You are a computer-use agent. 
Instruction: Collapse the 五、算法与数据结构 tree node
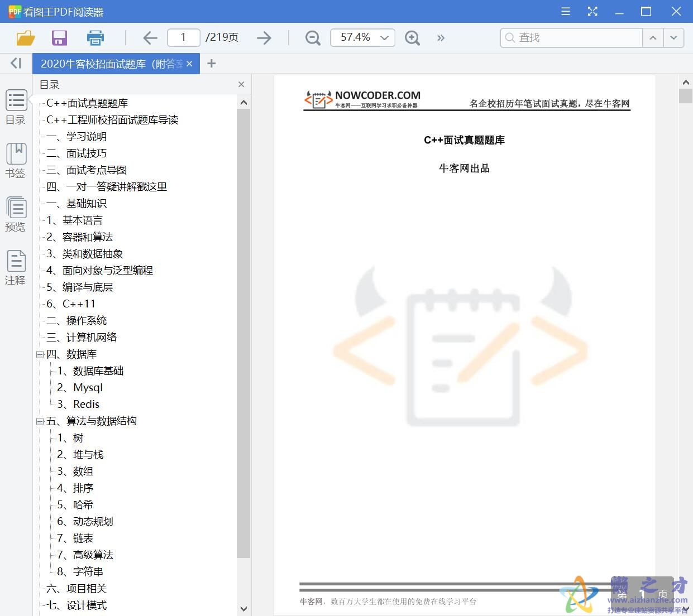coord(40,421)
